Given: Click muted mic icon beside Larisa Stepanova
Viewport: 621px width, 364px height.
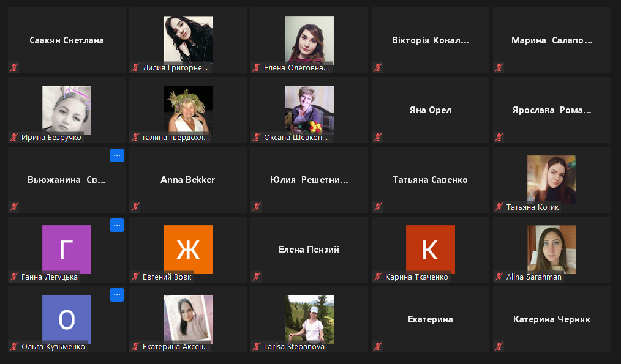Looking at the screenshot, I should (257, 346).
